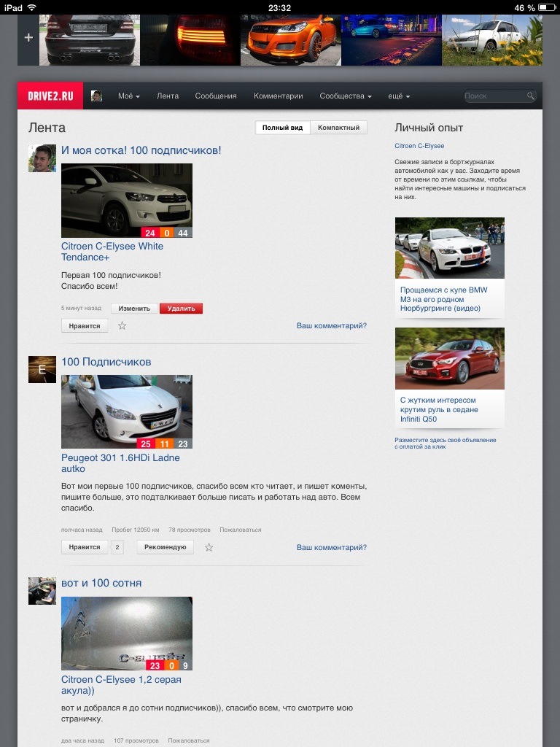
Task: Open black Mercedes rear photo in strip
Action: click(x=90, y=40)
